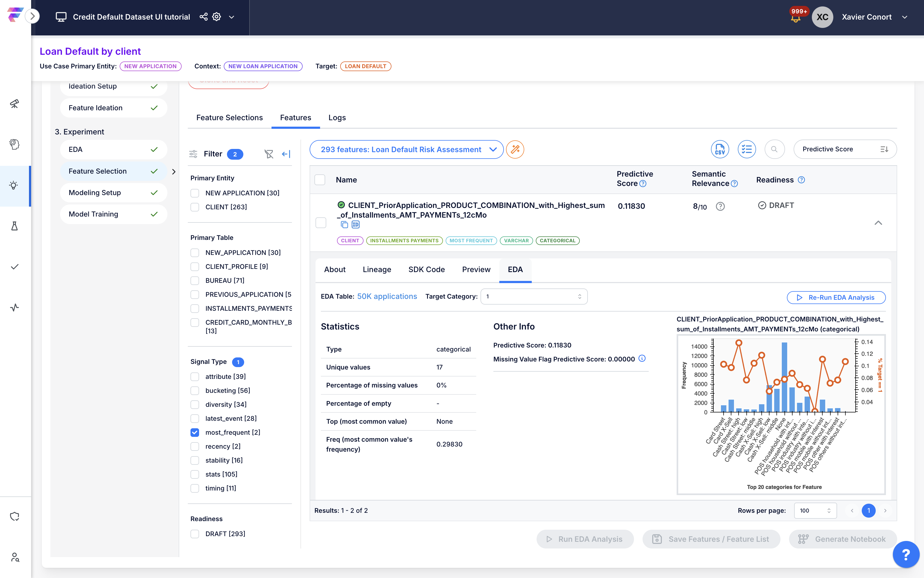924x578 pixels.
Task: Open the 50K applications link
Action: click(387, 297)
